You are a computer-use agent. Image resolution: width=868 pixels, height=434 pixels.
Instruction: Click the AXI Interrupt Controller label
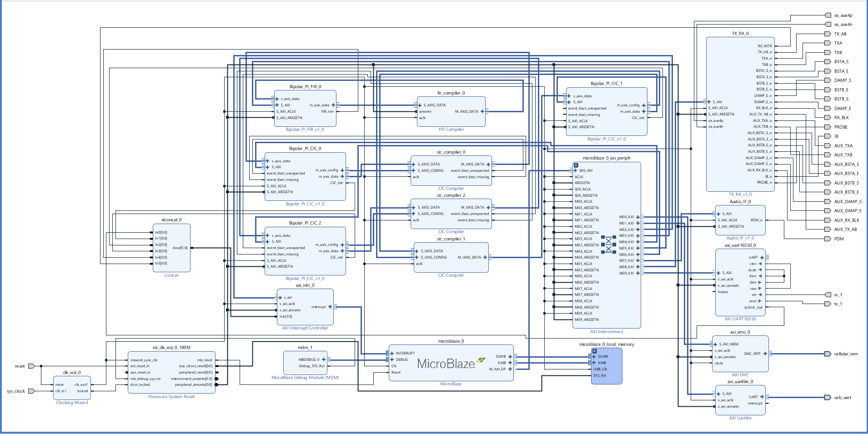pos(305,328)
